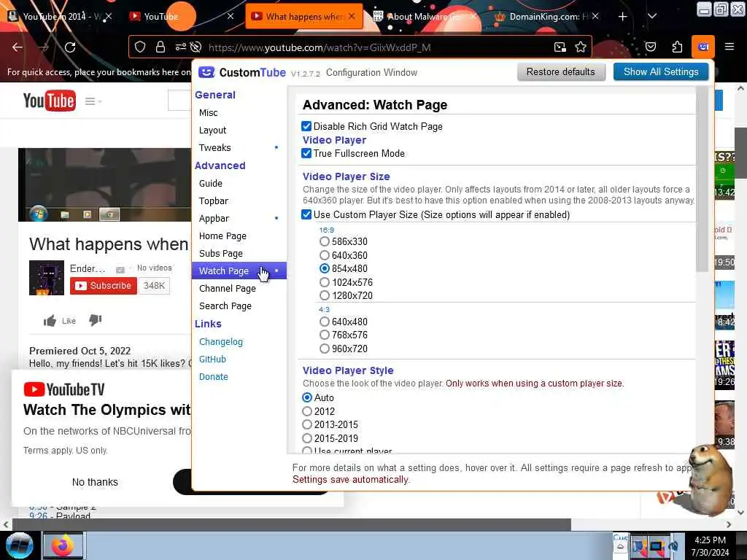This screenshot has width=747, height=560.
Task: Click the Show All Settings button
Action: click(x=661, y=72)
